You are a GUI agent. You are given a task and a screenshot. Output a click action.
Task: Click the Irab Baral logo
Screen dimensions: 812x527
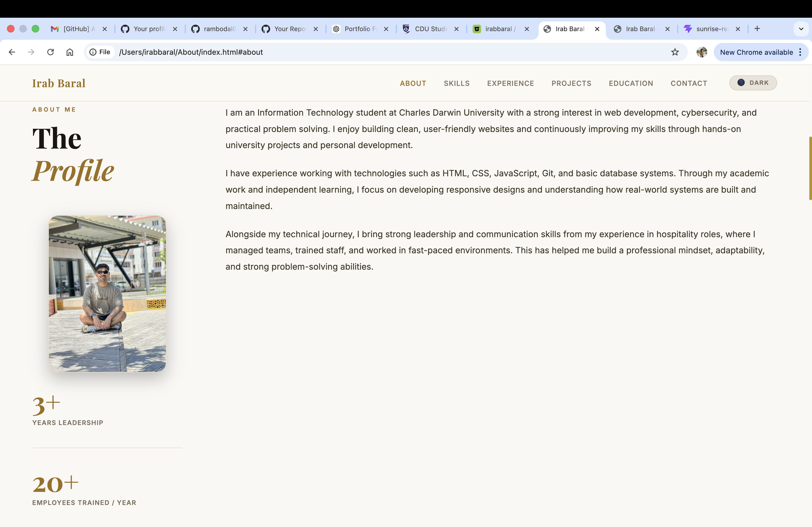(x=59, y=83)
